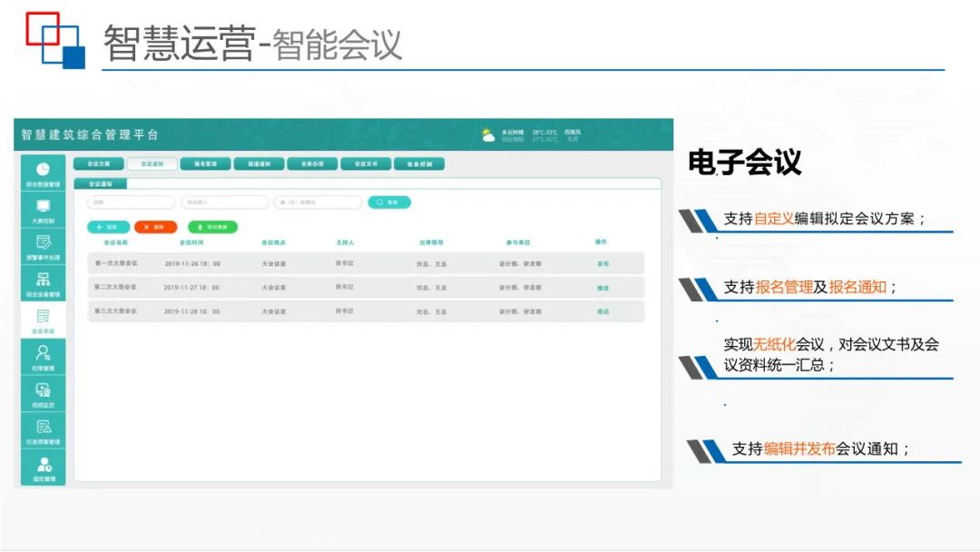This screenshot has width=980, height=552.
Task: Click the 导出表格 export button
Action: (214, 227)
